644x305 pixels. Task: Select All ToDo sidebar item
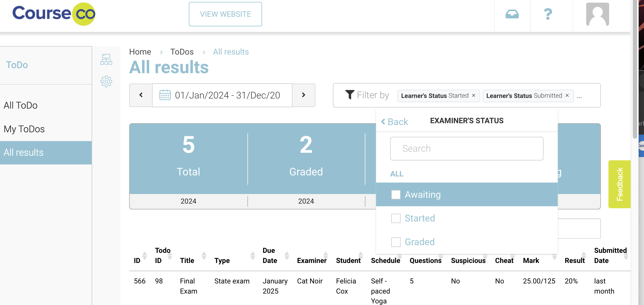point(21,105)
